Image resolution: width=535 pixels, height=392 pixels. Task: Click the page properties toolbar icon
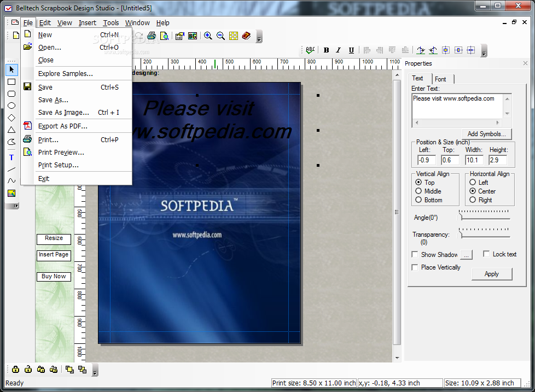[179, 36]
